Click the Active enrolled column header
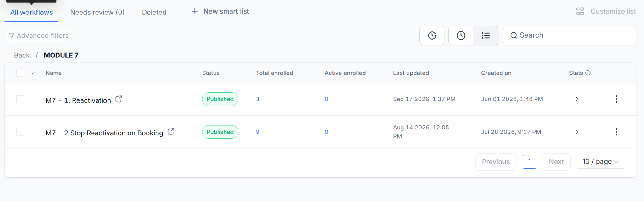Image resolution: width=644 pixels, height=201 pixels. 345,73
